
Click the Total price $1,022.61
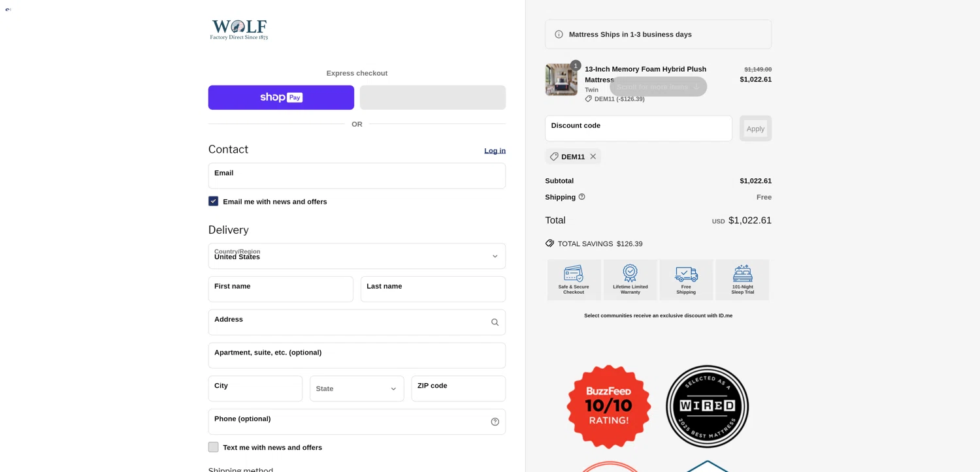[x=750, y=221]
